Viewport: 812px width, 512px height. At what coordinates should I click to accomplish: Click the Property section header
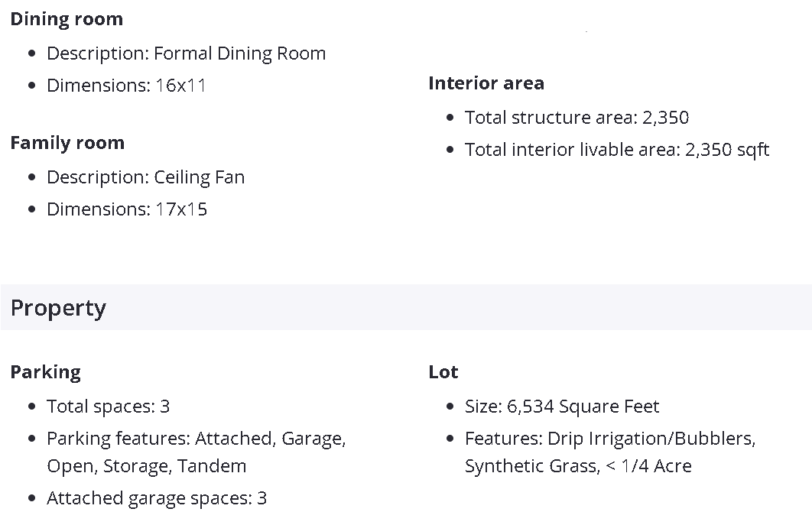tap(58, 308)
